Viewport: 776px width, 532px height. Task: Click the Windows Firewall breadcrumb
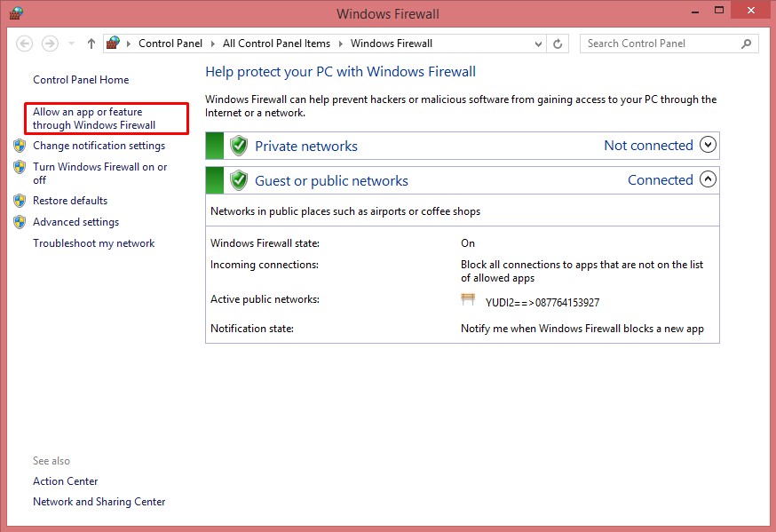pyautogui.click(x=392, y=44)
